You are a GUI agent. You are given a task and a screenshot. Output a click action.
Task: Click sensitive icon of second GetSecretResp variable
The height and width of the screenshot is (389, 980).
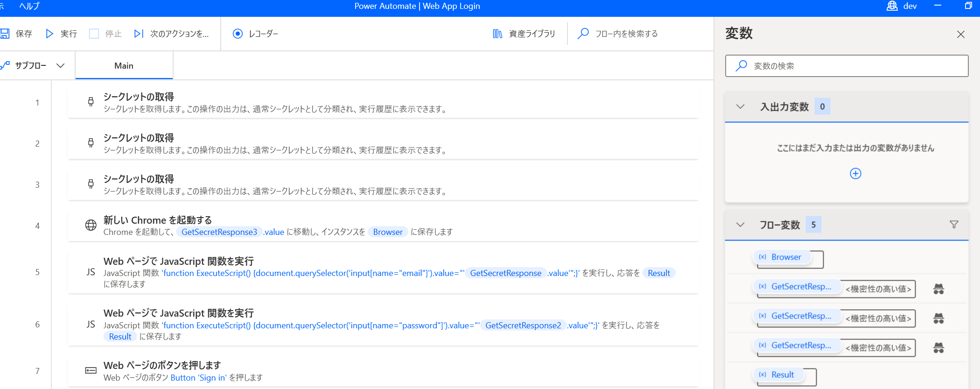[x=938, y=318]
